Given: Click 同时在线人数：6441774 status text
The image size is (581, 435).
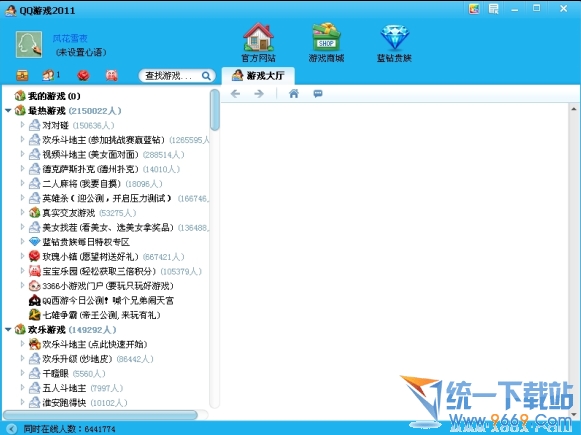Looking at the screenshot, I should click(69, 429).
